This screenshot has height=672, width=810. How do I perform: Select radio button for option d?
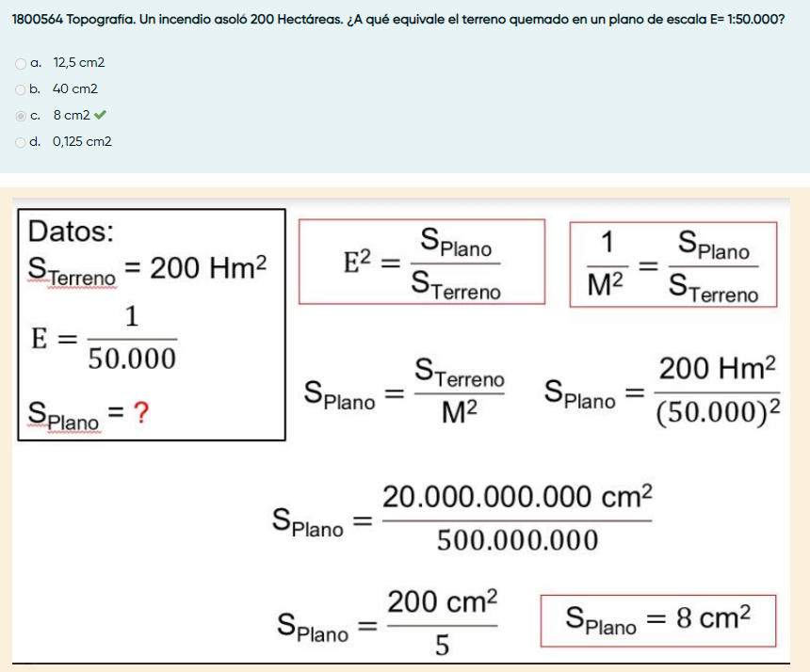coord(21,142)
